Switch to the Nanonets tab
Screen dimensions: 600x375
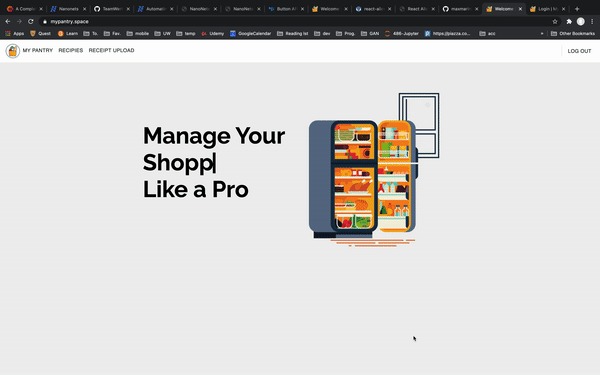click(67, 9)
